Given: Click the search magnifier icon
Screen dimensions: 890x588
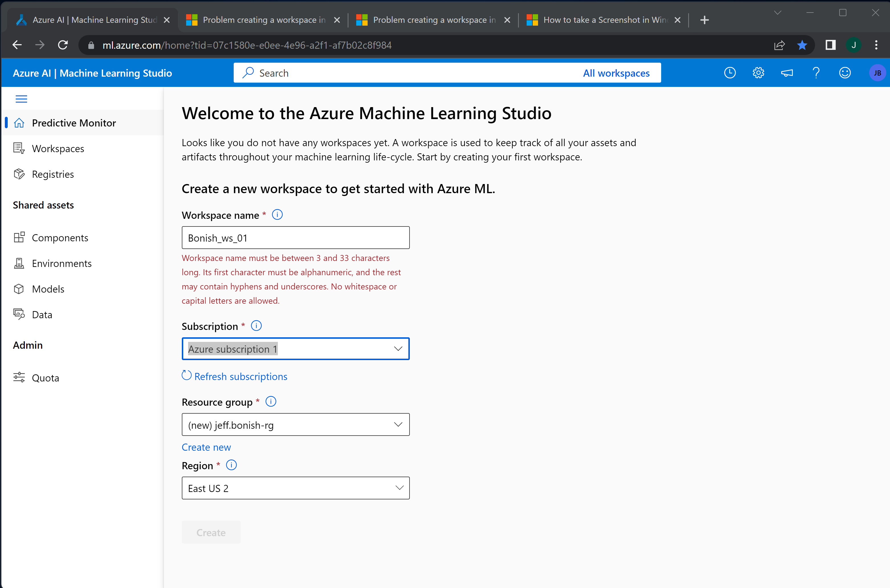Looking at the screenshot, I should point(248,73).
